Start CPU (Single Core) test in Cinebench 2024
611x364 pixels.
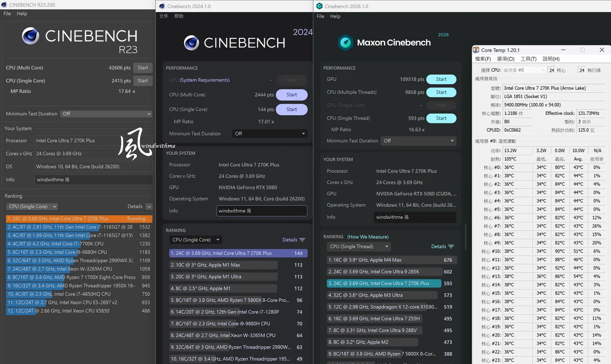[x=292, y=110]
